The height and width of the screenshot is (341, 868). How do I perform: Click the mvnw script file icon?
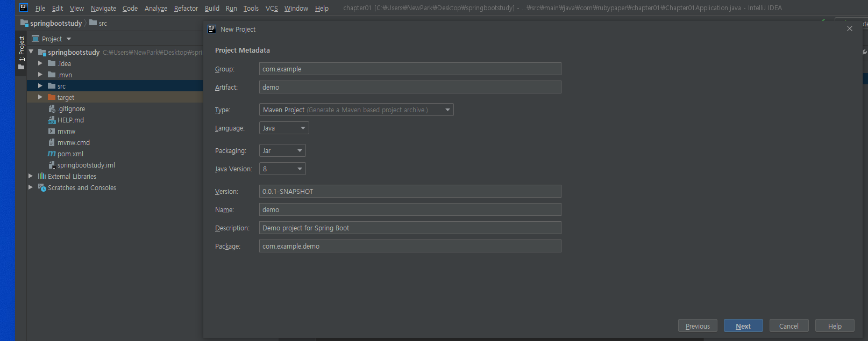(x=52, y=131)
